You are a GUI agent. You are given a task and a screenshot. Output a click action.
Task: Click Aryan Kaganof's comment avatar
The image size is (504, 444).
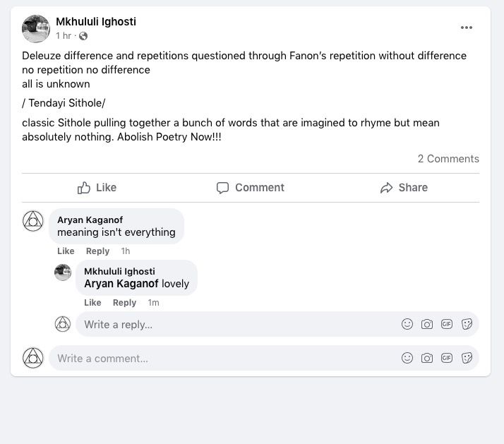[x=33, y=221]
